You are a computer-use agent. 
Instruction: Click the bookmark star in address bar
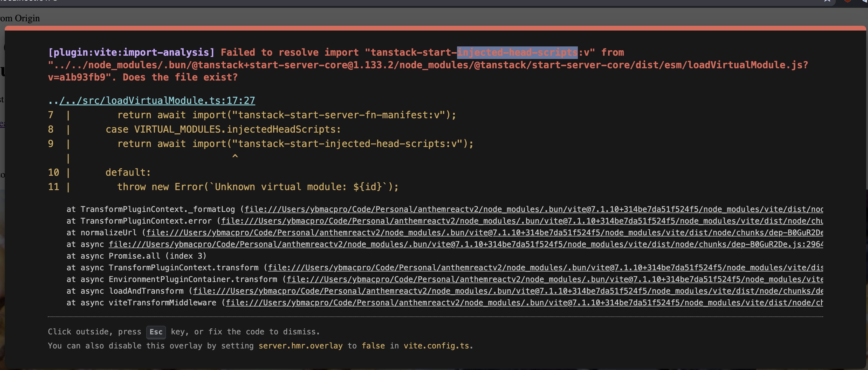click(x=827, y=1)
